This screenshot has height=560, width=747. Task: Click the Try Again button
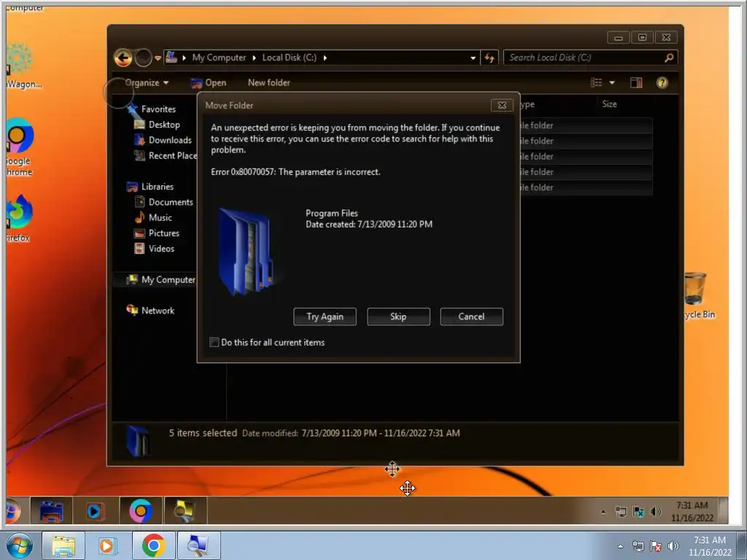pos(325,316)
